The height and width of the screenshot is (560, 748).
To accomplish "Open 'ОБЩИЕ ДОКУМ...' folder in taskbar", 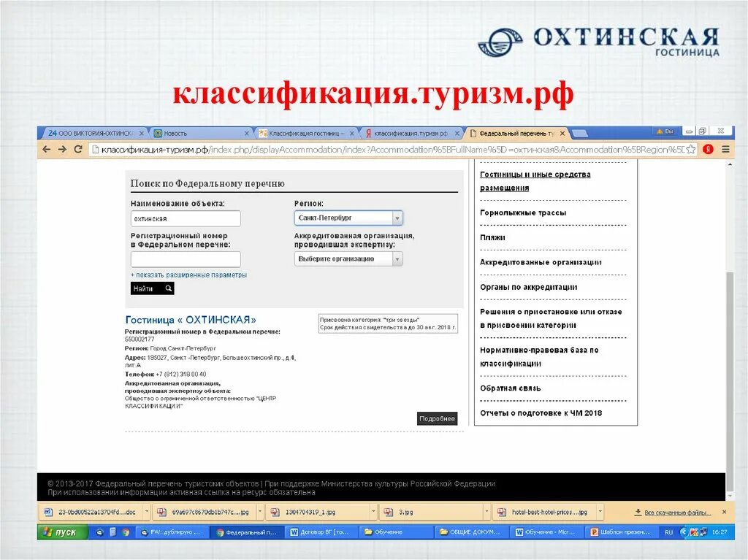I will tap(472, 532).
